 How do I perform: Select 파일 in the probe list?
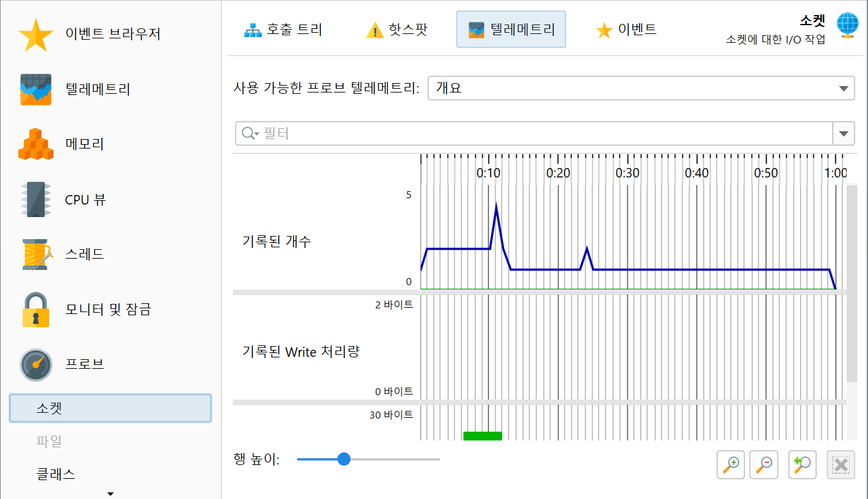tap(49, 441)
